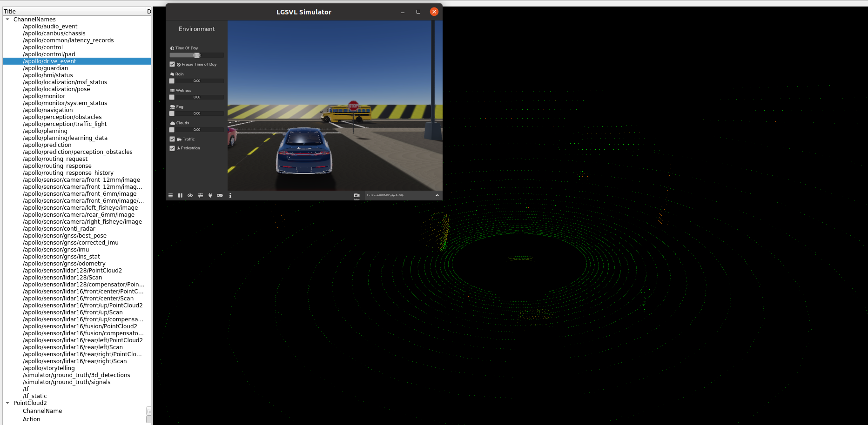Select the gamepad controls icon
The width and height of the screenshot is (868, 425).
220,195
